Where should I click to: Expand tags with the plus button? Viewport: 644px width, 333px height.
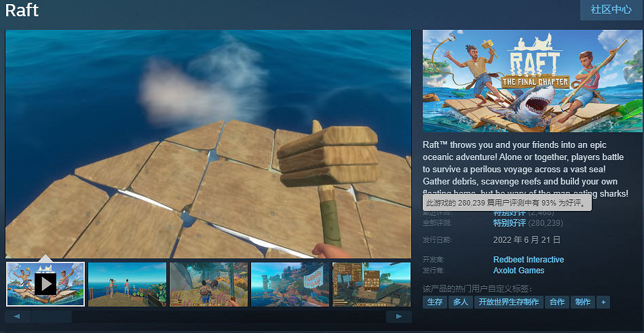[603, 302]
